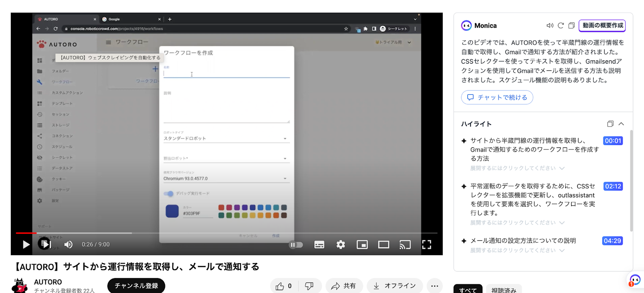Image resolution: width=644 pixels, height=293 pixels.
Task: Cast video to a device
Action: click(405, 244)
